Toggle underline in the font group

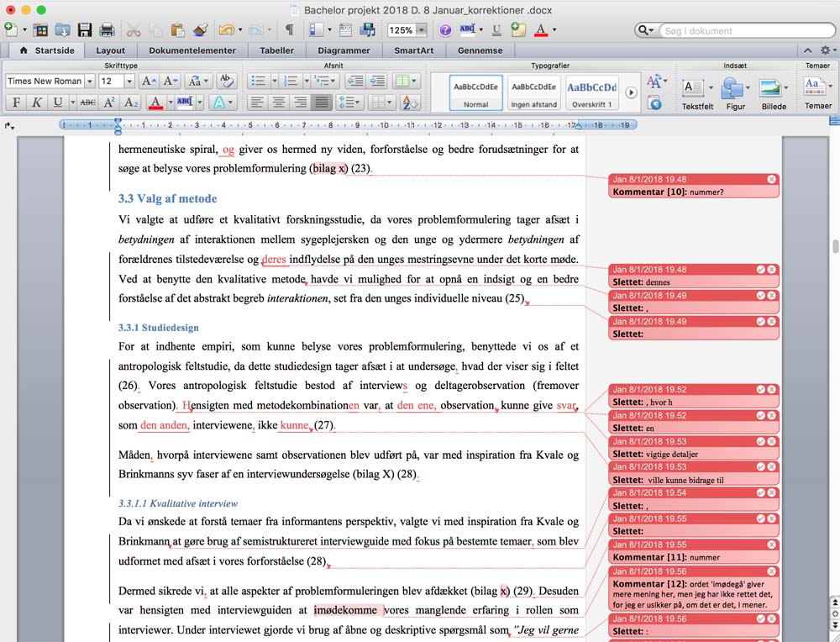point(57,102)
